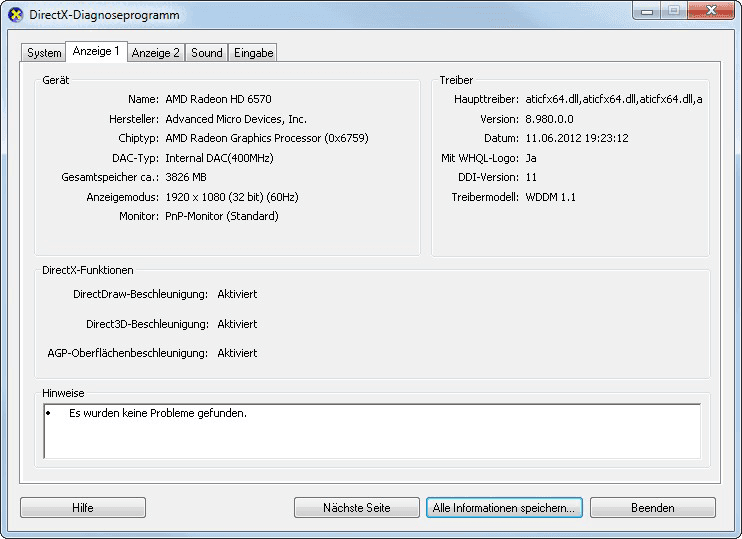This screenshot has width=742, height=539.
Task: Click the '3826 MB' memory value
Action: coord(186,177)
